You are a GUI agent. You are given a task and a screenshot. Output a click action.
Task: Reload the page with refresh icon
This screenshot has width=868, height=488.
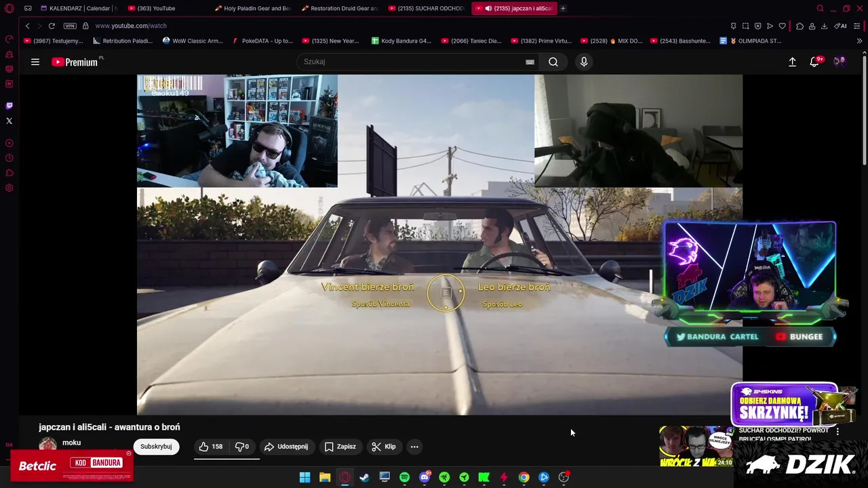click(52, 26)
